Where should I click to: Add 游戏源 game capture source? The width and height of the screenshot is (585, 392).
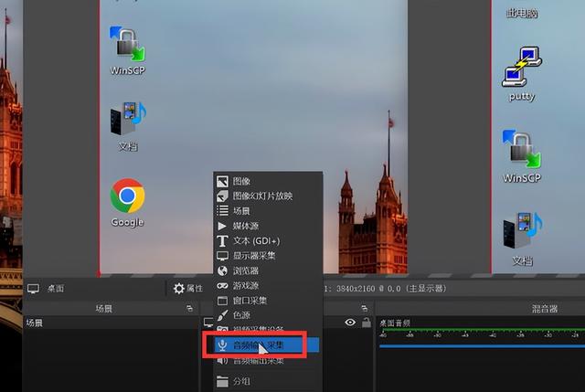[268, 286]
